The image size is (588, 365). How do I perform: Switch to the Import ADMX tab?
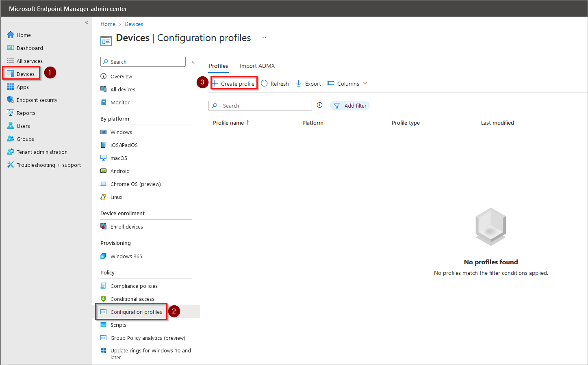click(257, 66)
